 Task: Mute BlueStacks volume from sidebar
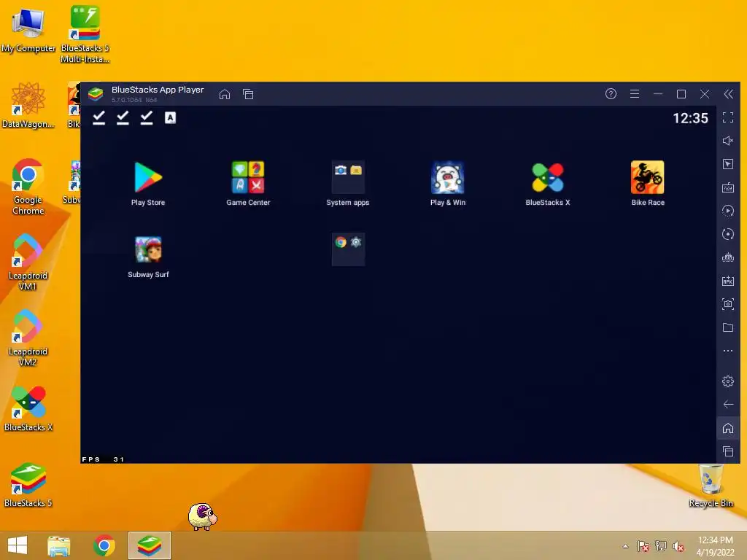[728, 141]
